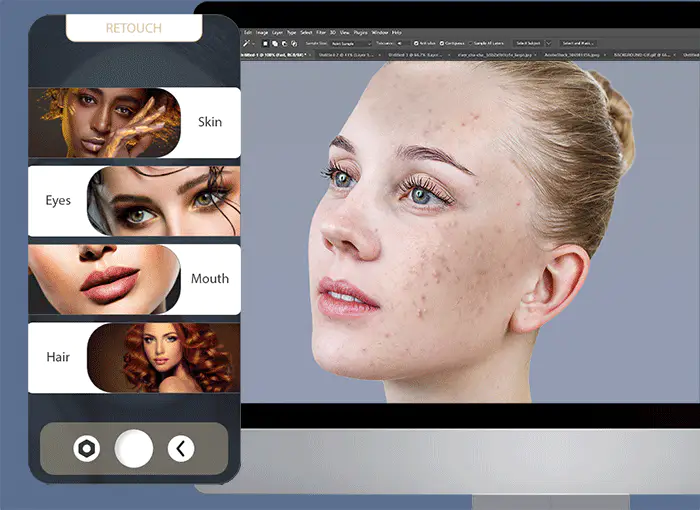Open the Eyes retouch photo thumbnail

tap(163, 201)
